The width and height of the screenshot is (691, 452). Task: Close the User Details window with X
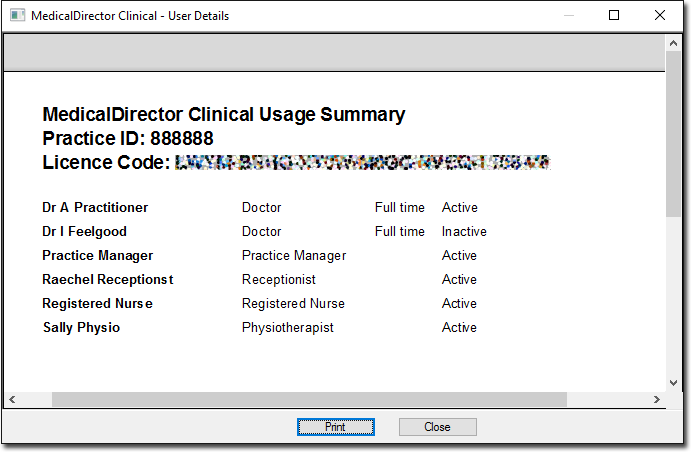(660, 15)
